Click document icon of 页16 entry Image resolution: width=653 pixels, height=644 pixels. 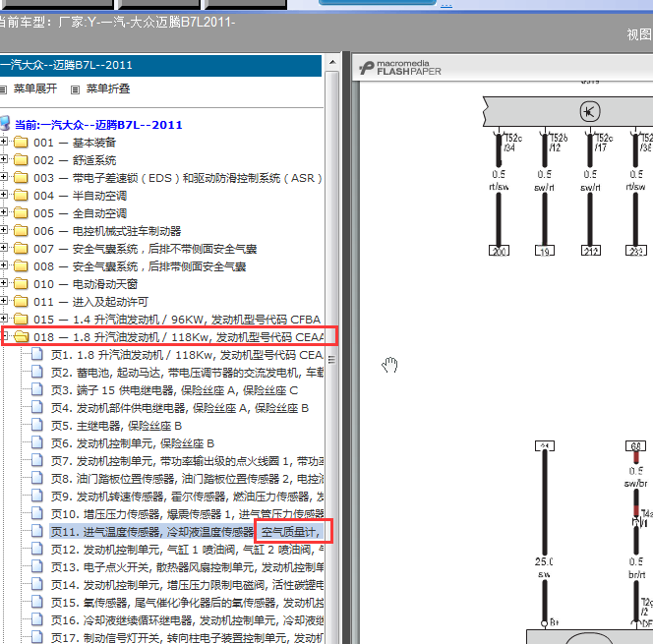click(37, 619)
